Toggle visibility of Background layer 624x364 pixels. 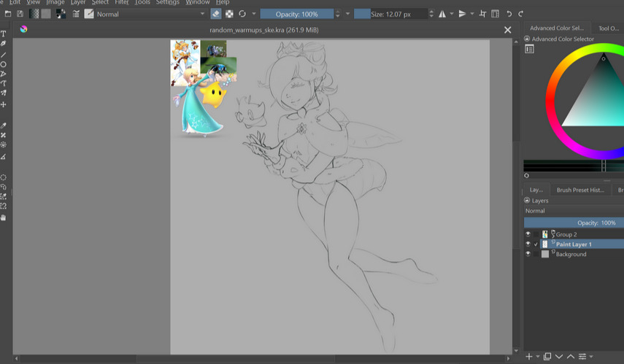click(x=528, y=254)
